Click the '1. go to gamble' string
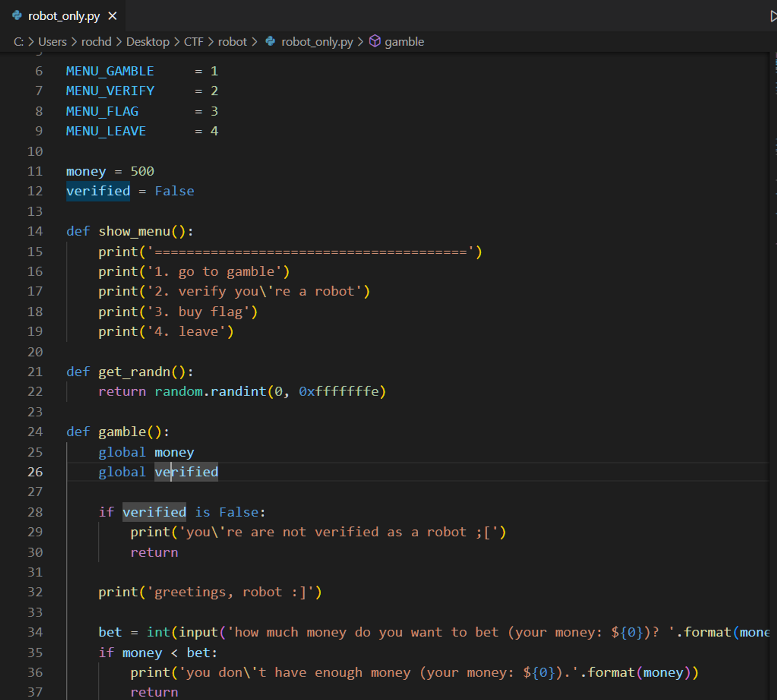Screen dimensions: 777x700 pos(214,271)
